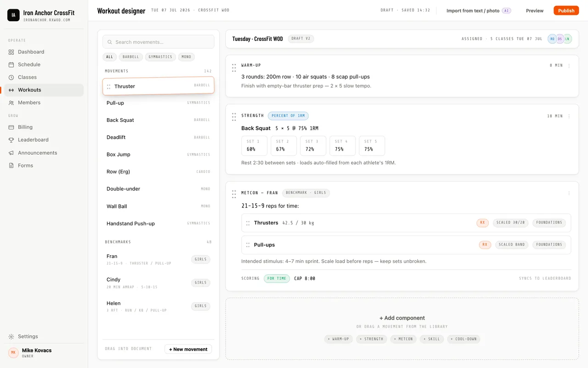The image size is (588, 368).
Task: Select Workouts in the sidebar
Action: pyautogui.click(x=44, y=90)
